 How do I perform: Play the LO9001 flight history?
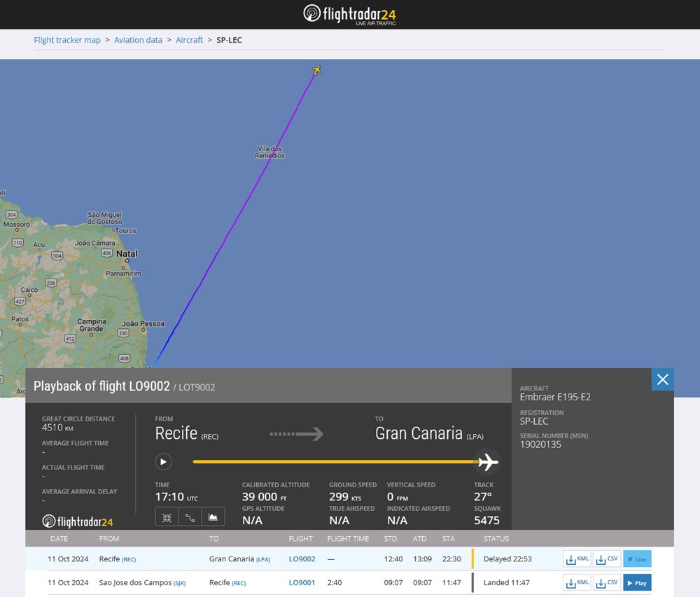pyautogui.click(x=637, y=582)
